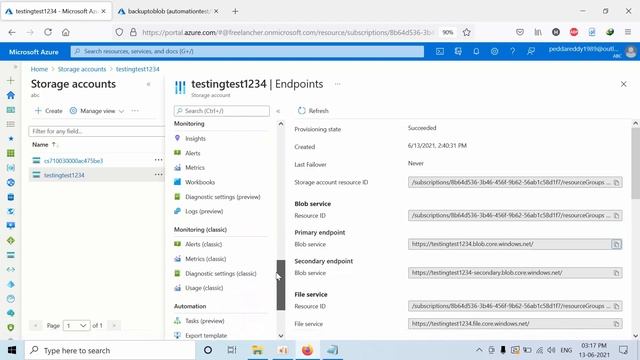Open Tasks (preview) under Automation
This screenshot has width=640, height=360.
click(x=204, y=321)
